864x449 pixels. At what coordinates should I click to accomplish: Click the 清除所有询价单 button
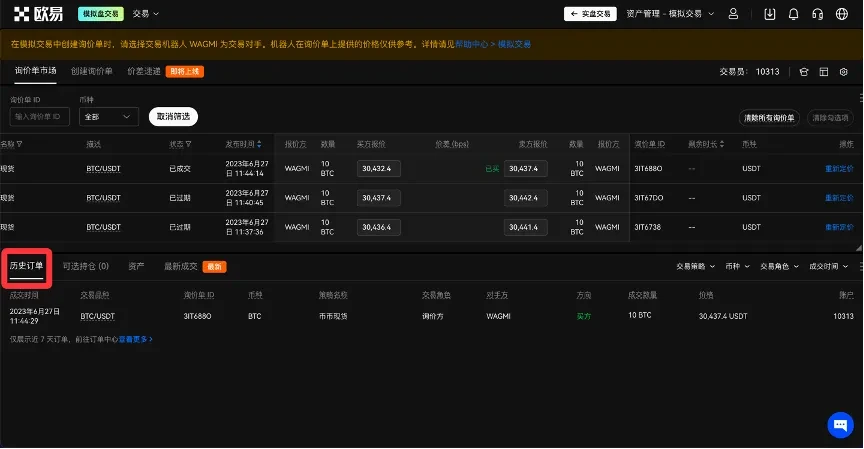[769, 117]
